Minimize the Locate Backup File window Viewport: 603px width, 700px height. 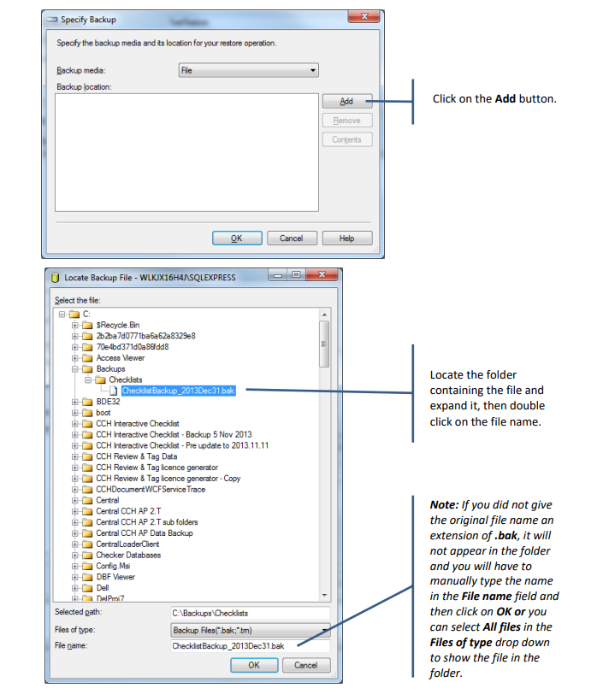[x=277, y=274]
